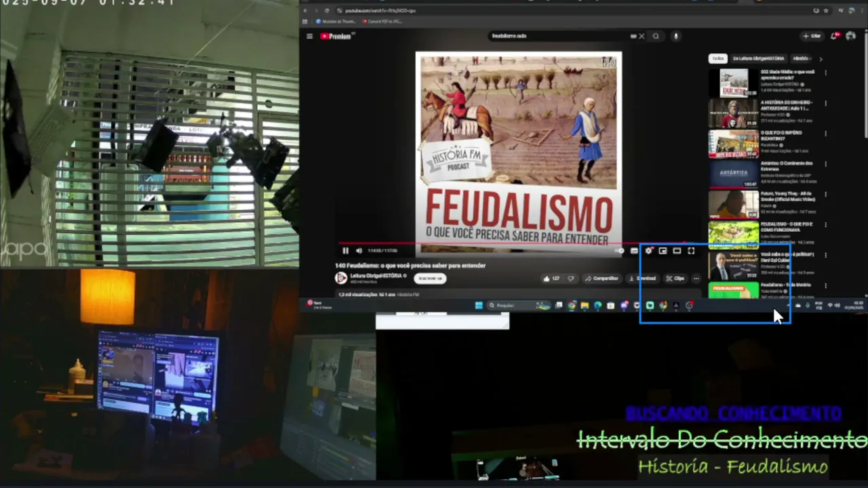The image size is (868, 488).
Task: Open the YouTube hamburger guide menu
Action: coord(309,36)
